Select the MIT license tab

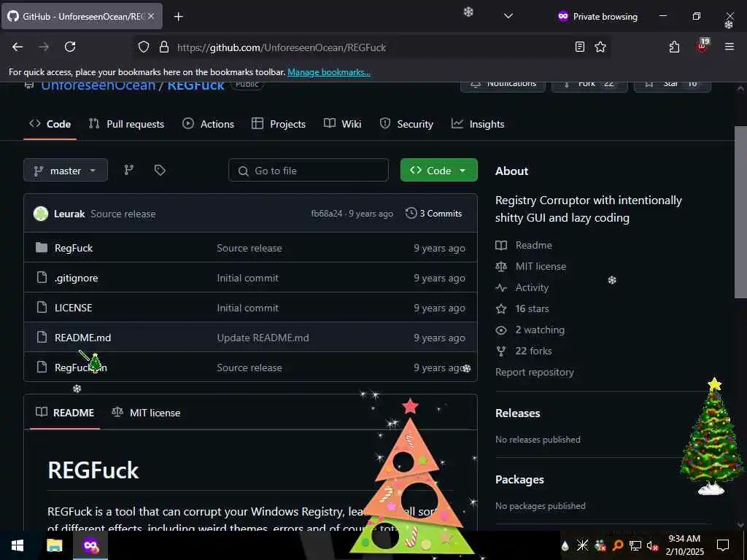[x=146, y=413]
